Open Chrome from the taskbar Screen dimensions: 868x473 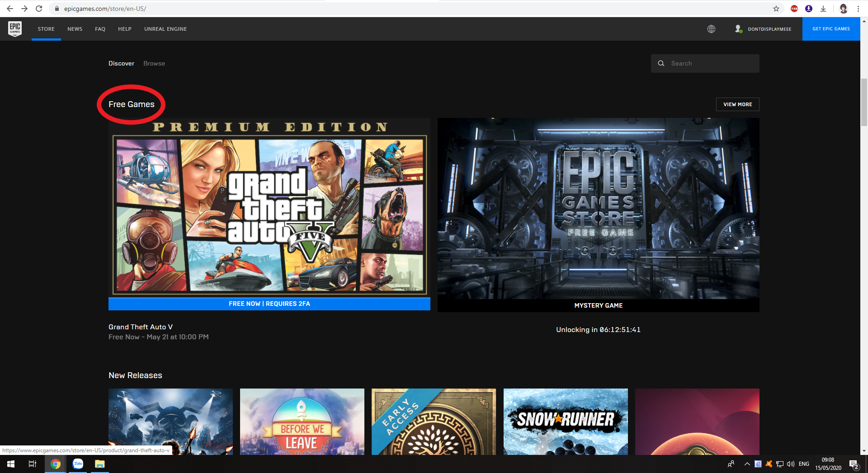point(55,464)
